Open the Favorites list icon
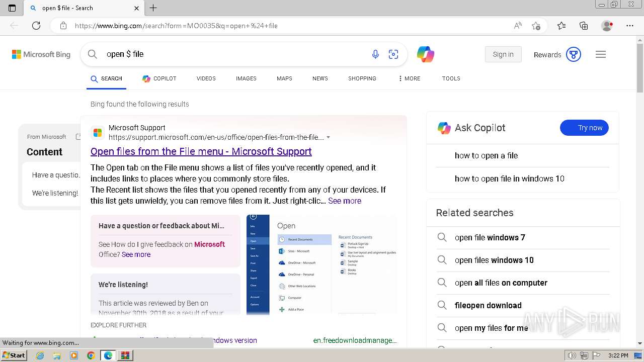 click(x=561, y=26)
